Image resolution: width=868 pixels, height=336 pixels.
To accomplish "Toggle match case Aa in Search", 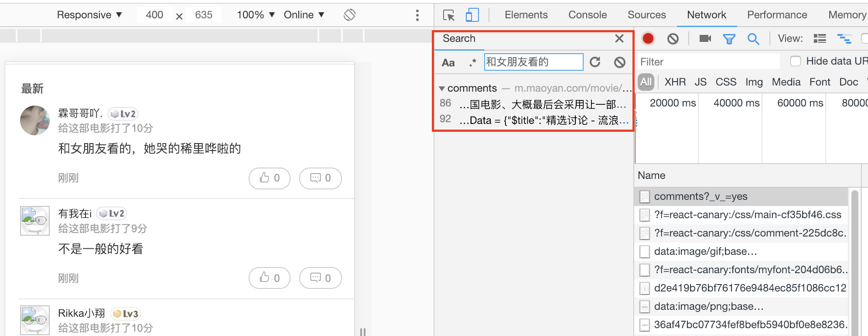I will [448, 62].
